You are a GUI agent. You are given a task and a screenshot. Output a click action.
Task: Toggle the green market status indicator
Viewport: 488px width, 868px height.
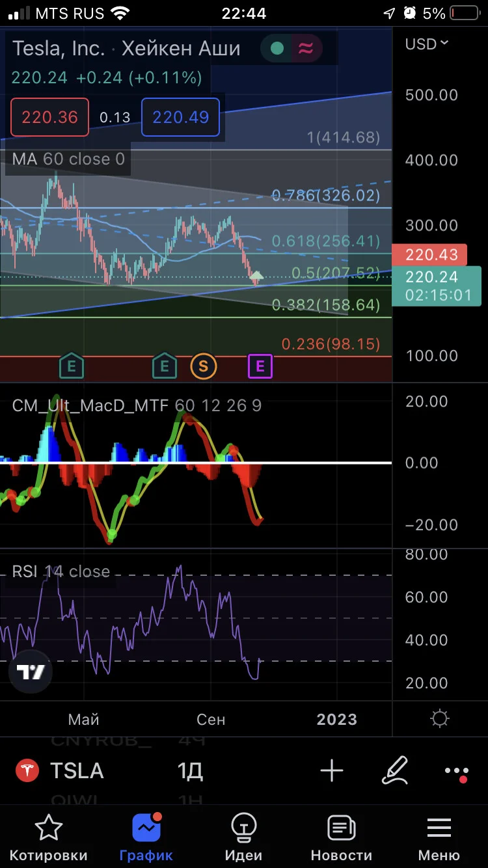277,49
